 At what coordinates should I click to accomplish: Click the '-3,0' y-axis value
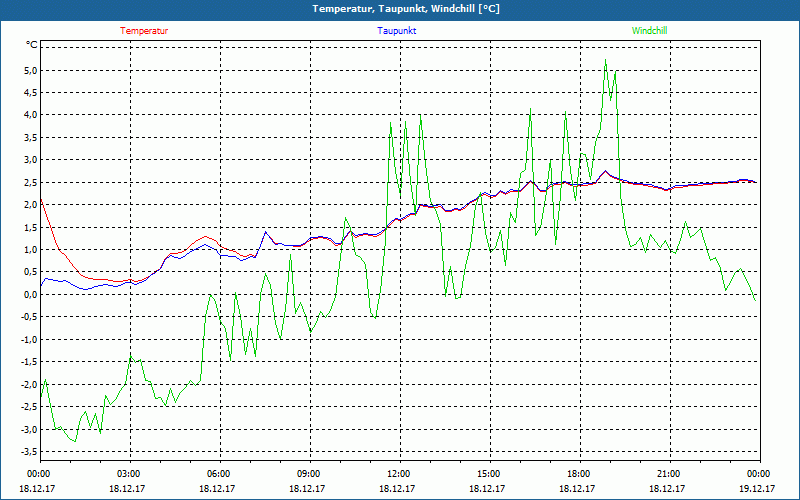[x=30, y=429]
